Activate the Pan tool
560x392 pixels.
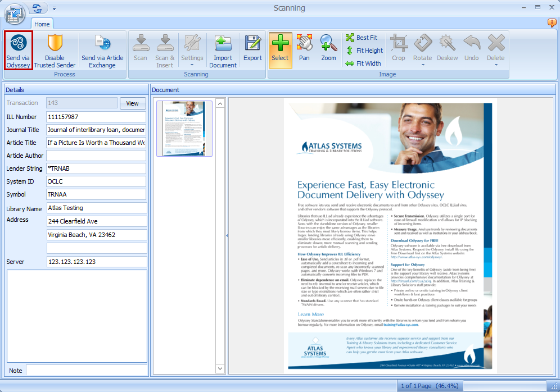tap(304, 50)
